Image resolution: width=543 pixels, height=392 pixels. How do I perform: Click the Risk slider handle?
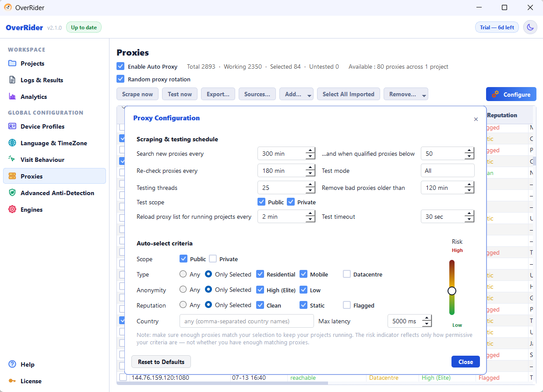click(x=452, y=291)
